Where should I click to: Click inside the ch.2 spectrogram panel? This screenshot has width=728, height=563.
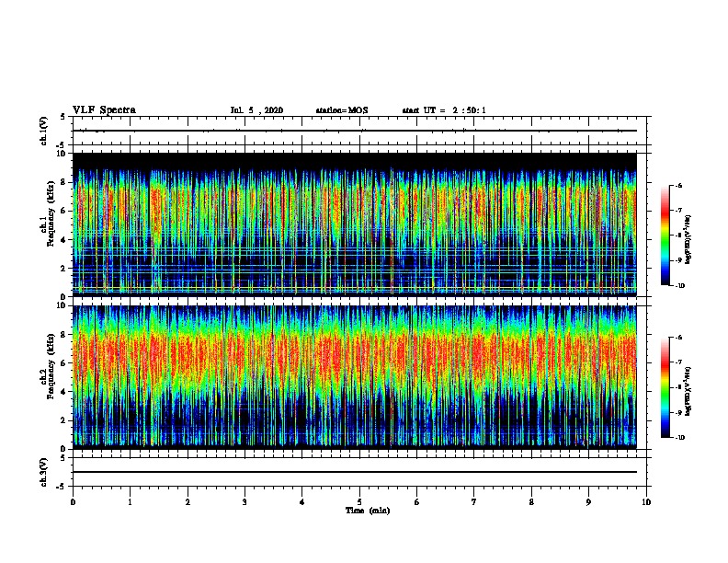point(355,377)
